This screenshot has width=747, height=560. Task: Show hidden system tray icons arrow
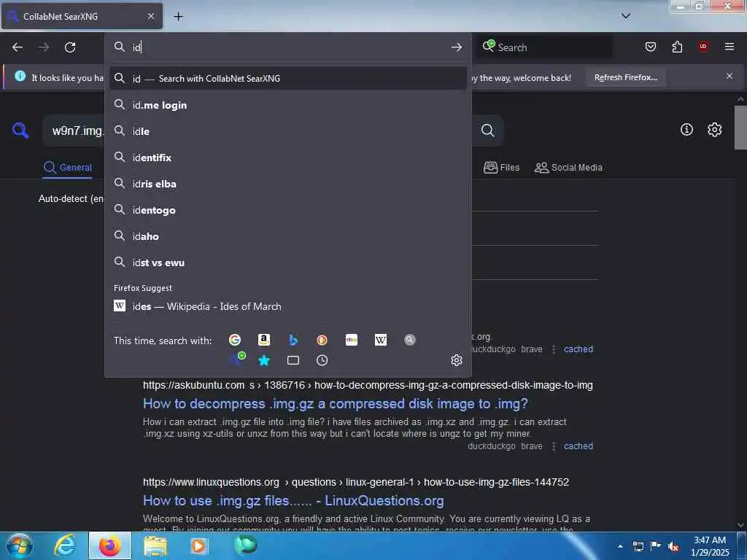(620, 546)
